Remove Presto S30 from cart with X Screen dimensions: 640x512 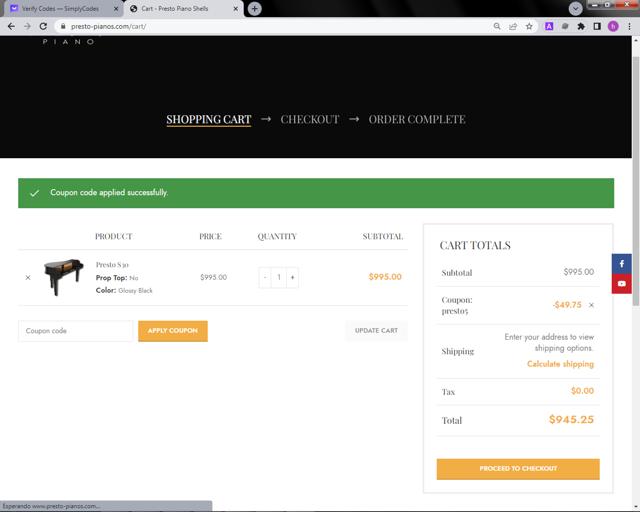point(28,278)
